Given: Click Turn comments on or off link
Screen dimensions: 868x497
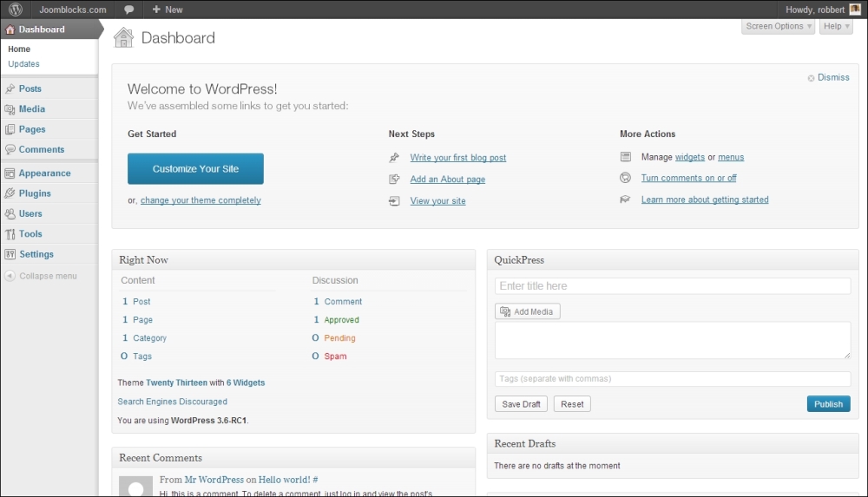Looking at the screenshot, I should pos(688,178).
